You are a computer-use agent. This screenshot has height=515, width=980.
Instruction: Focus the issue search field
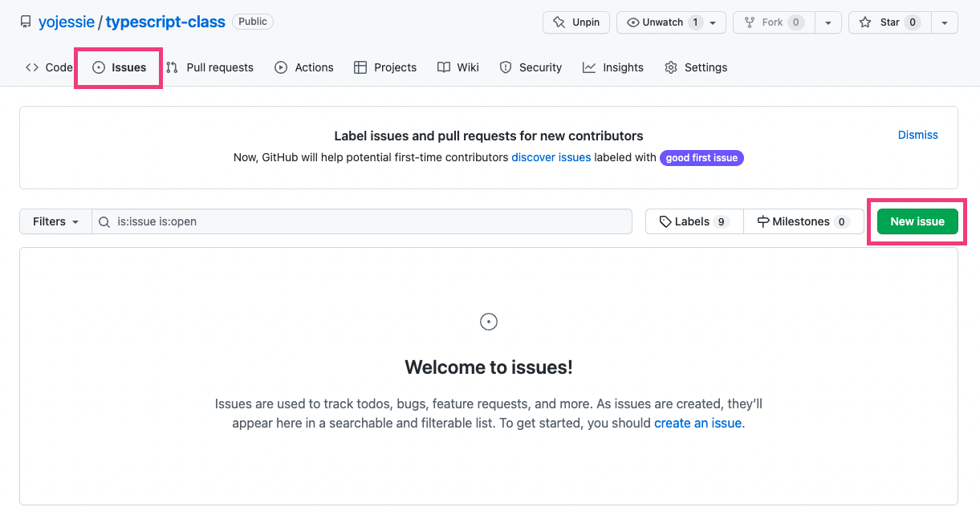coord(362,221)
